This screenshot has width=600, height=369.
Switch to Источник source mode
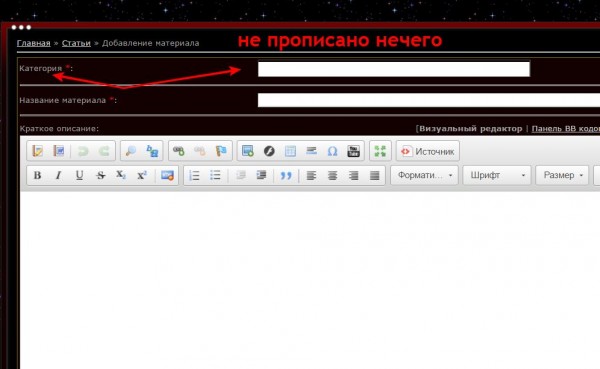[428, 151]
